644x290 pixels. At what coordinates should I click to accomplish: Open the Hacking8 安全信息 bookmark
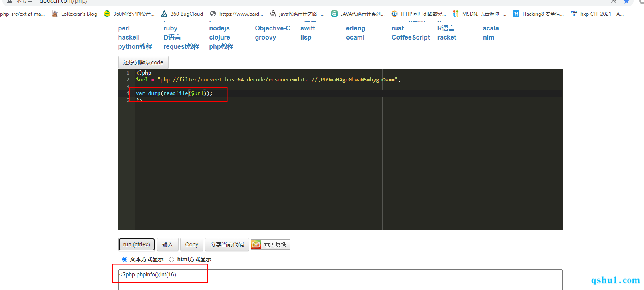pos(539,14)
